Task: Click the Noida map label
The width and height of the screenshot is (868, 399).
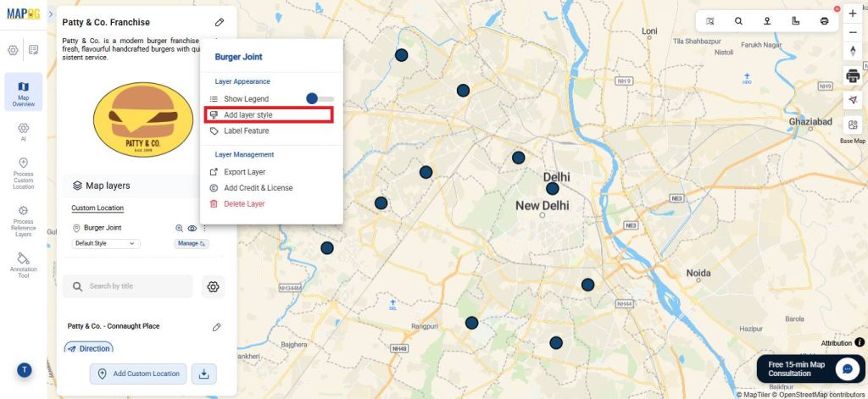Action: [698, 274]
